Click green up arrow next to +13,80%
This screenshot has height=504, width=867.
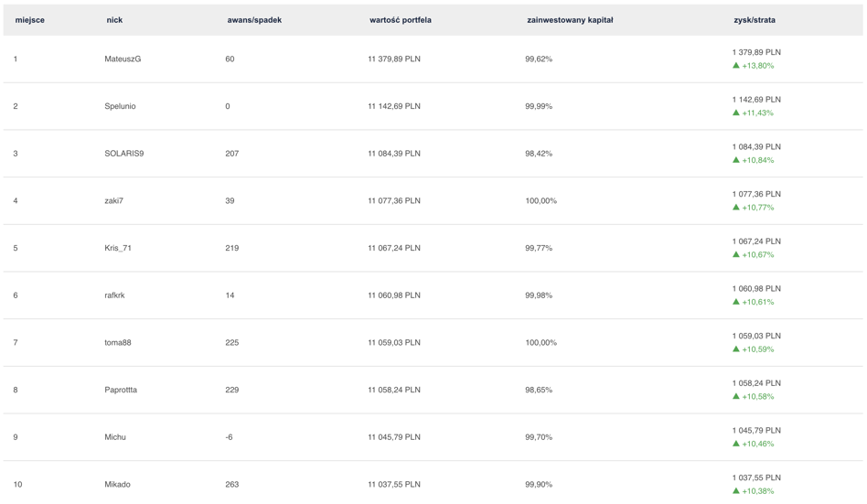[x=735, y=65]
